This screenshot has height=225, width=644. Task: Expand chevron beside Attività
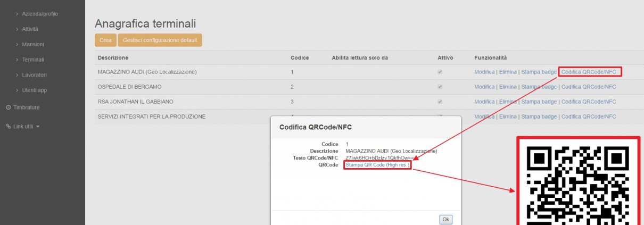17,29
